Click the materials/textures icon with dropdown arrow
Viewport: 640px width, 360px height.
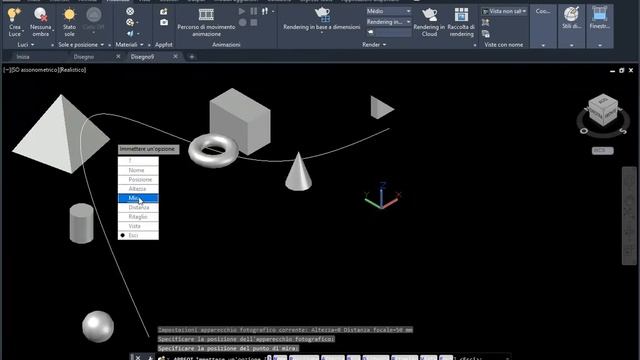click(x=131, y=22)
